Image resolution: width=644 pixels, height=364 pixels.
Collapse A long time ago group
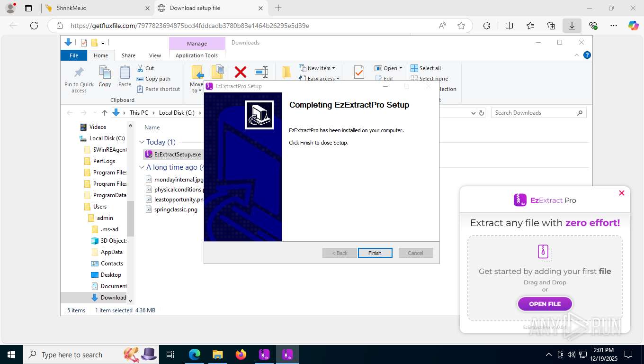point(142,167)
